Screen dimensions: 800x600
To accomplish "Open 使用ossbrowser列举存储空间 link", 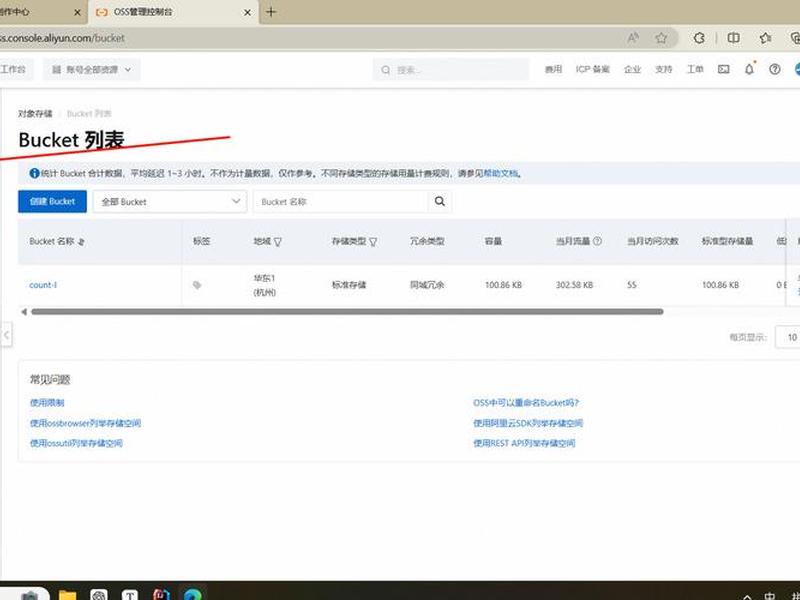I will pos(85,423).
